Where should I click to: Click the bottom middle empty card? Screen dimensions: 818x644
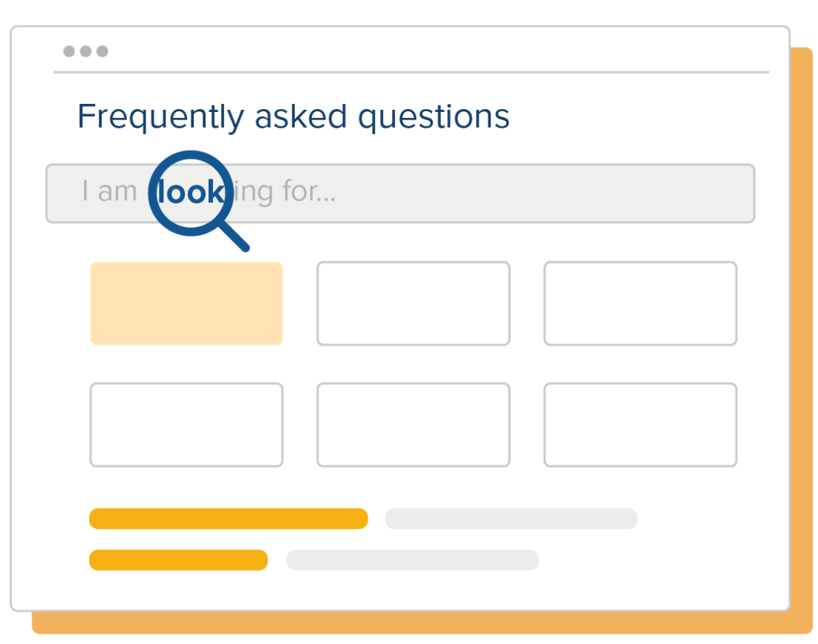pyautogui.click(x=413, y=424)
